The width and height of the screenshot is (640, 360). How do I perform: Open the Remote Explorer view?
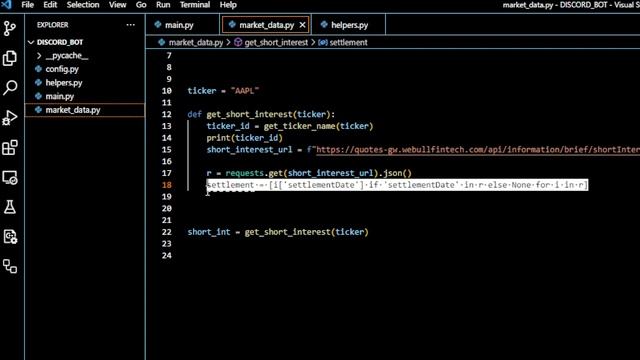point(10,178)
